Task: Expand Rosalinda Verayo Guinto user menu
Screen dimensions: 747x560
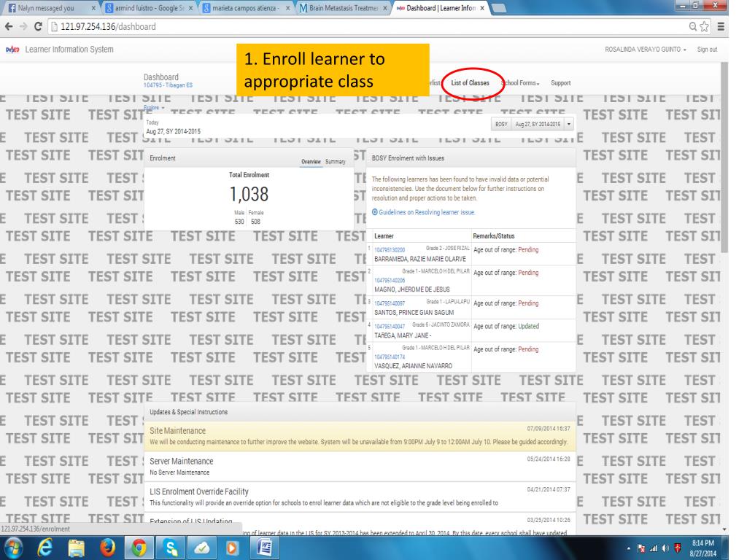Action: click(646, 50)
